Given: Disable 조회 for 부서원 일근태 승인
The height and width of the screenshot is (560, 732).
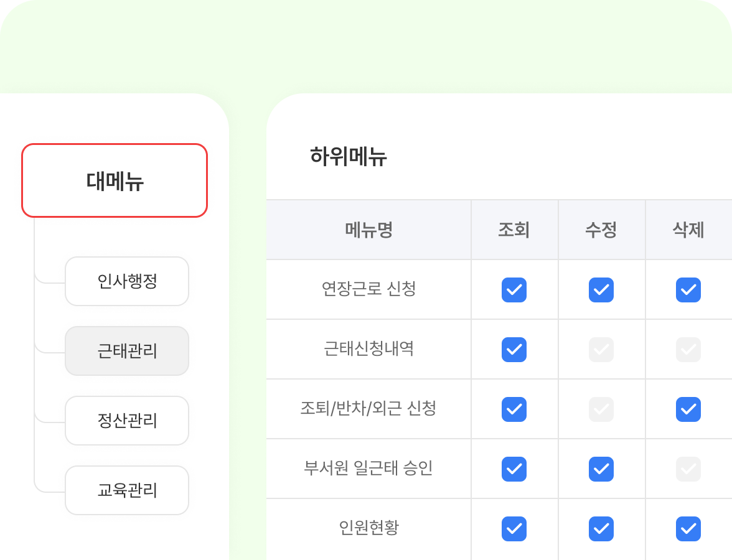Looking at the screenshot, I should (x=514, y=469).
